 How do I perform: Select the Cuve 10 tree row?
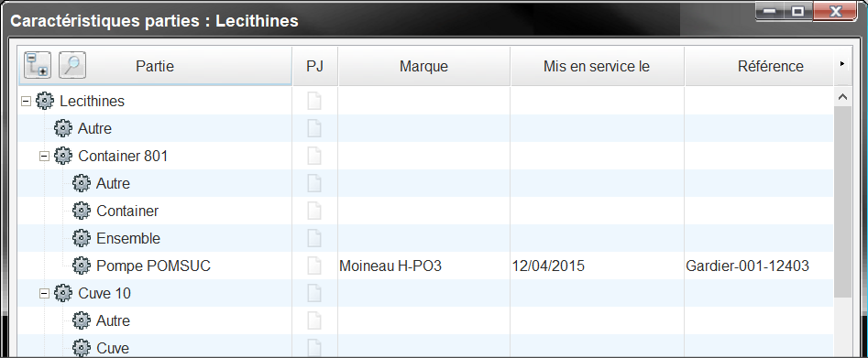tap(425, 293)
